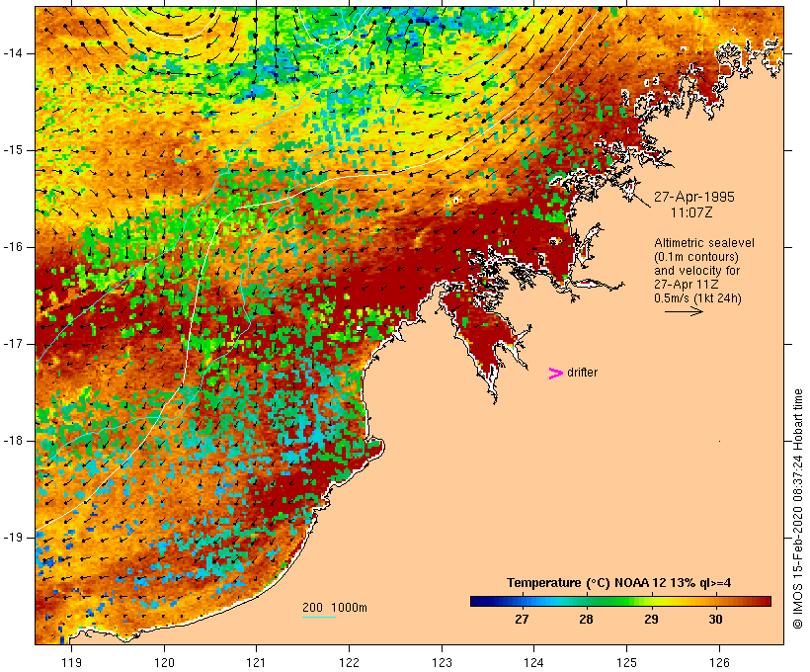The width and height of the screenshot is (810, 672).
Task: Click the 'Temperature (°C) NOAA 12 13% ql>=4' title
Action: (x=619, y=583)
